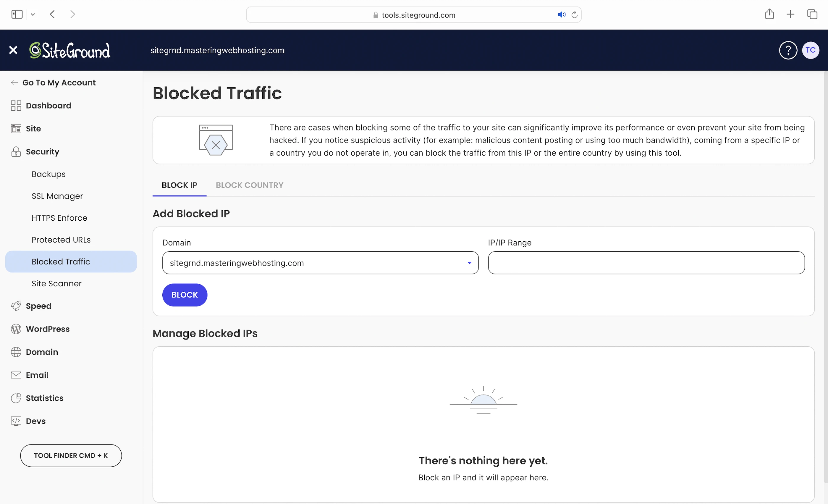Select the Block IP tab
Image resolution: width=828 pixels, height=504 pixels.
coord(179,185)
